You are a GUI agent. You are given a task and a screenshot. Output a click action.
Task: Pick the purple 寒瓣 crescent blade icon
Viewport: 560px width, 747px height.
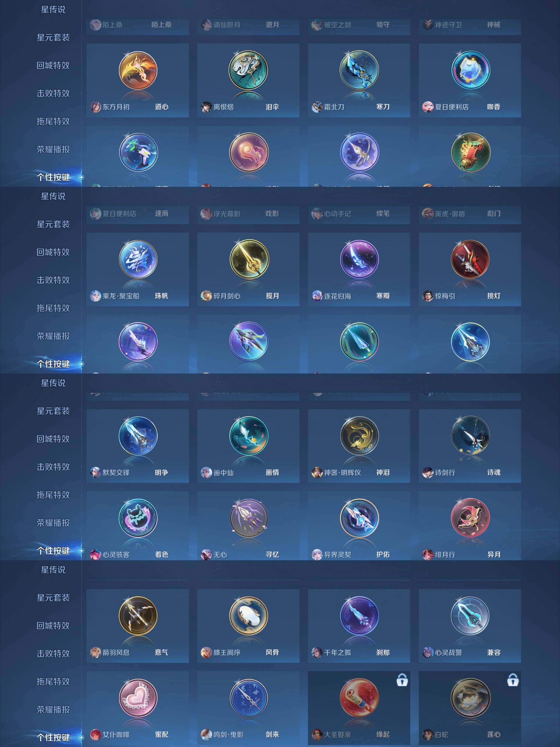point(359,259)
